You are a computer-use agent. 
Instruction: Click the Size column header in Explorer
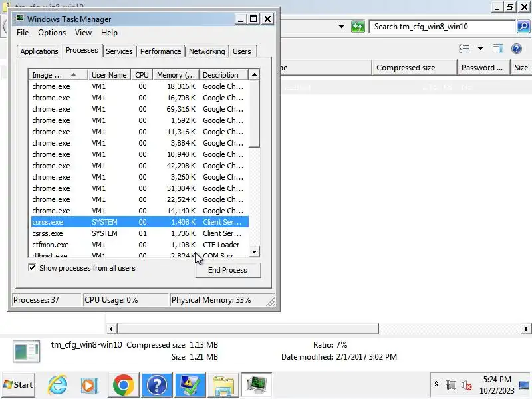pyautogui.click(x=521, y=68)
